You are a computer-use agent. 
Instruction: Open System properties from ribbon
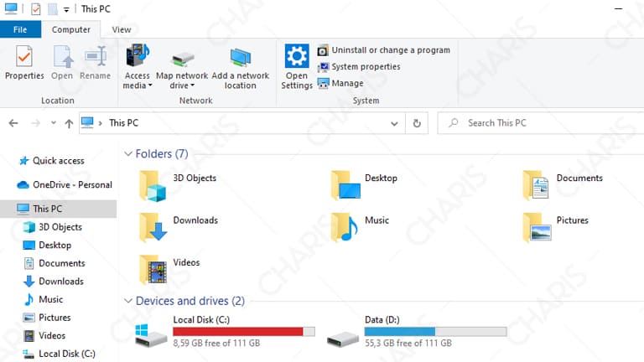pyautogui.click(x=359, y=66)
